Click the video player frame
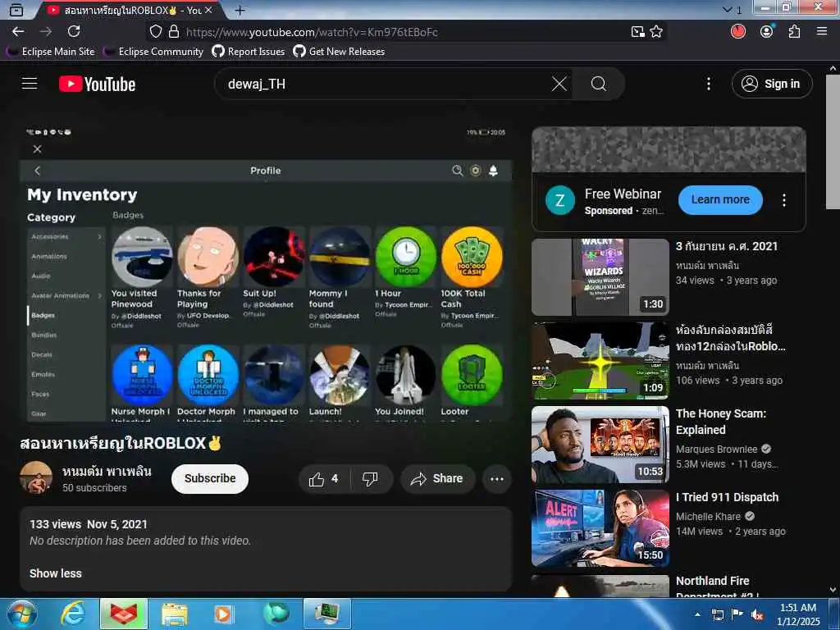This screenshot has height=630, width=840. click(266, 273)
